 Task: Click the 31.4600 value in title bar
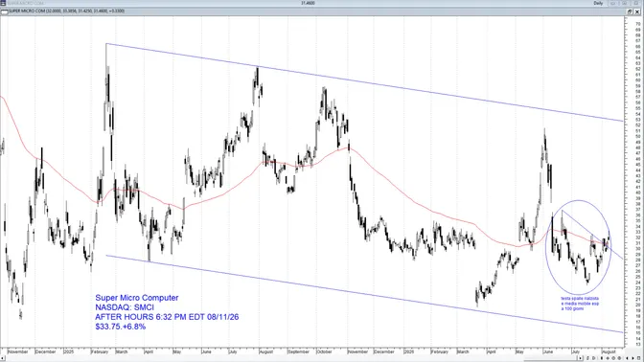[308, 3]
